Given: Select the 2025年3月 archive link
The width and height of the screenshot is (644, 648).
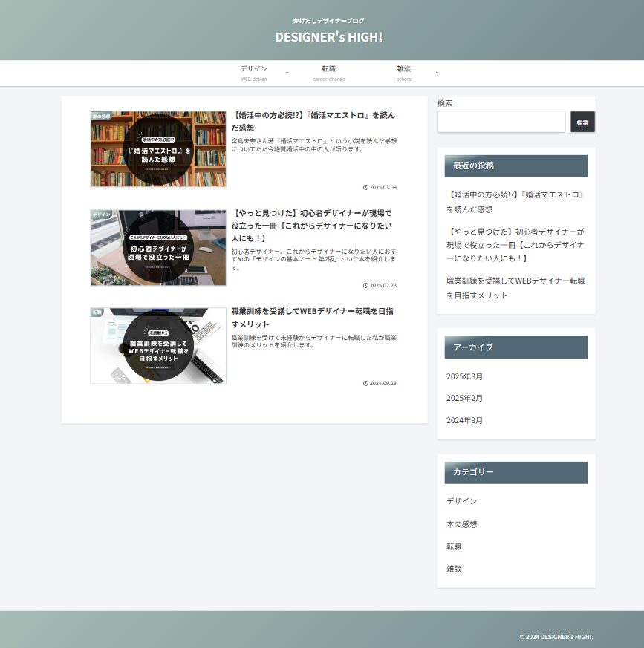Looking at the screenshot, I should point(464,376).
